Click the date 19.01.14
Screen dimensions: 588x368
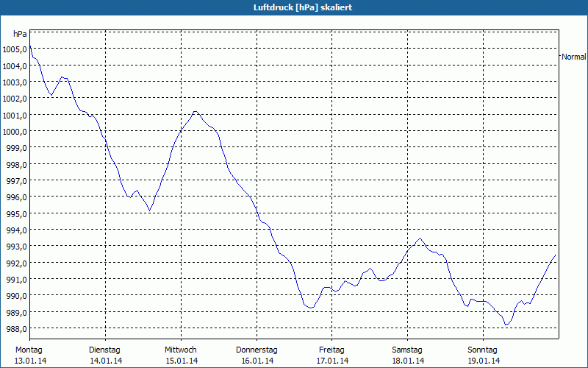click(484, 361)
